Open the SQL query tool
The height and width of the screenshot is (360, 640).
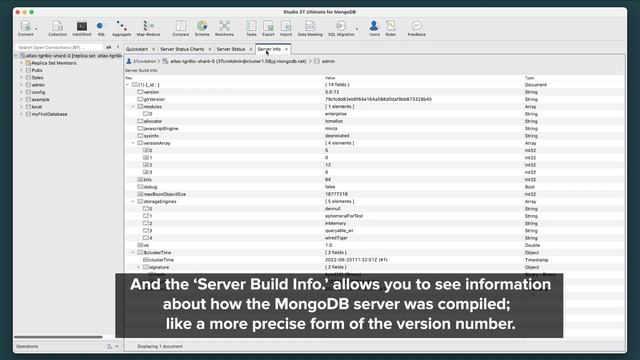click(101, 28)
